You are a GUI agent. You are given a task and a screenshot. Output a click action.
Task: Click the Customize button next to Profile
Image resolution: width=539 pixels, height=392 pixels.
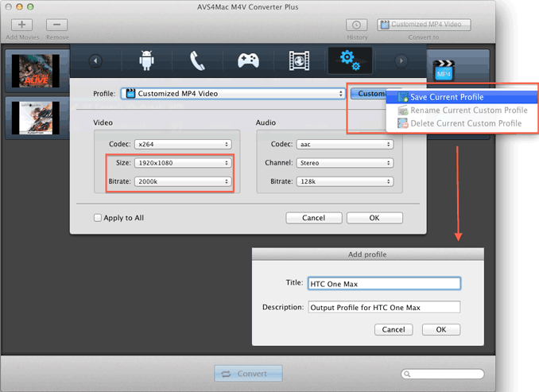[369, 94]
